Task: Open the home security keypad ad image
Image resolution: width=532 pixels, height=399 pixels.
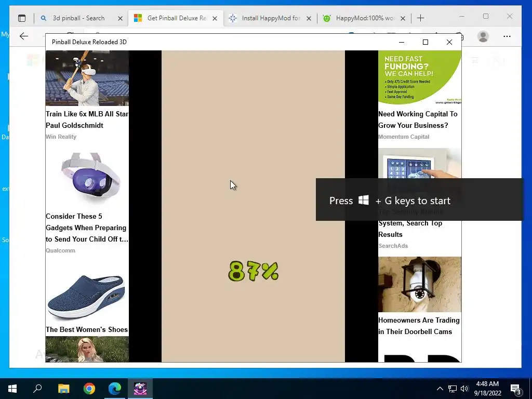Action: [x=420, y=163]
